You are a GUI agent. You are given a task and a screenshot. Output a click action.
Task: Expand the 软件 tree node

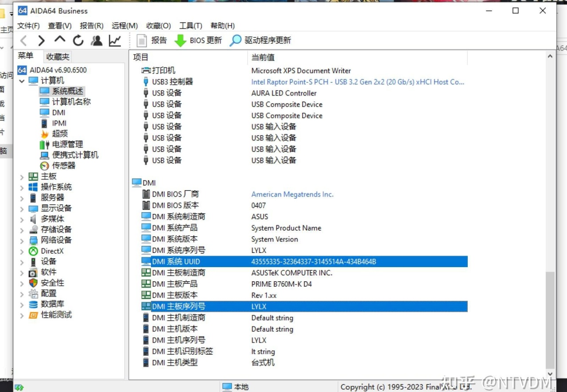(x=22, y=272)
